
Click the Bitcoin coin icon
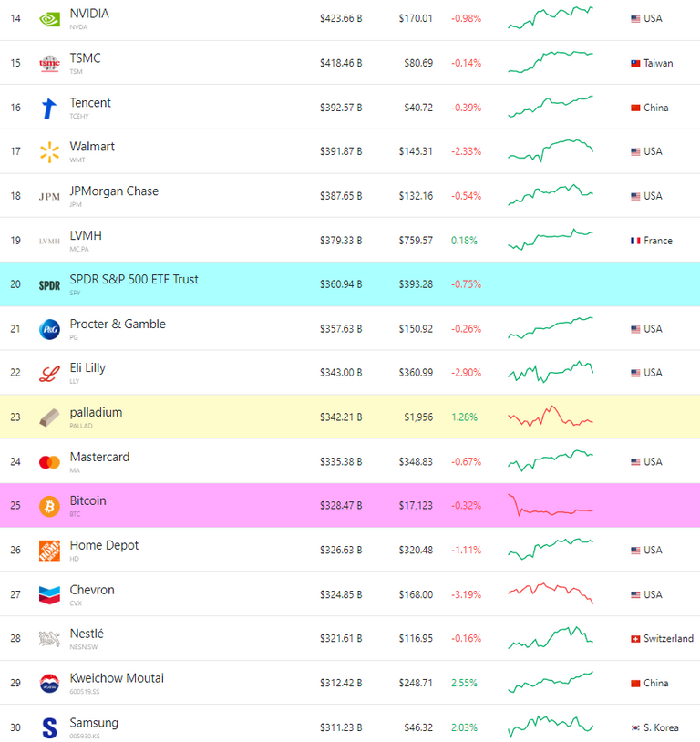(49, 506)
